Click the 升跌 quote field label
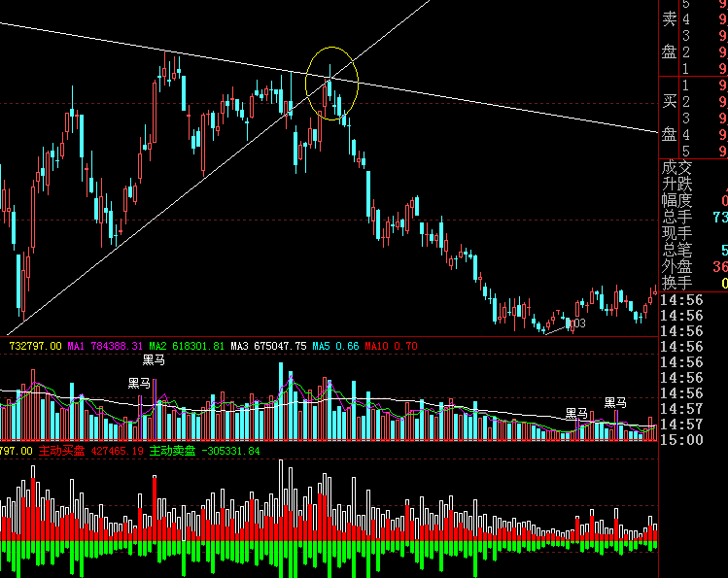The image size is (728, 578). coord(676,185)
